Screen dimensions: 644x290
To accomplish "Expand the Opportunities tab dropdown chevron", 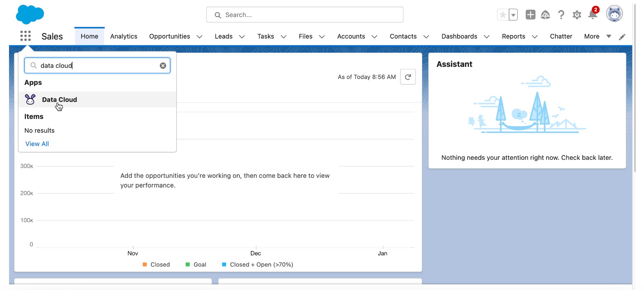I will [x=199, y=37].
